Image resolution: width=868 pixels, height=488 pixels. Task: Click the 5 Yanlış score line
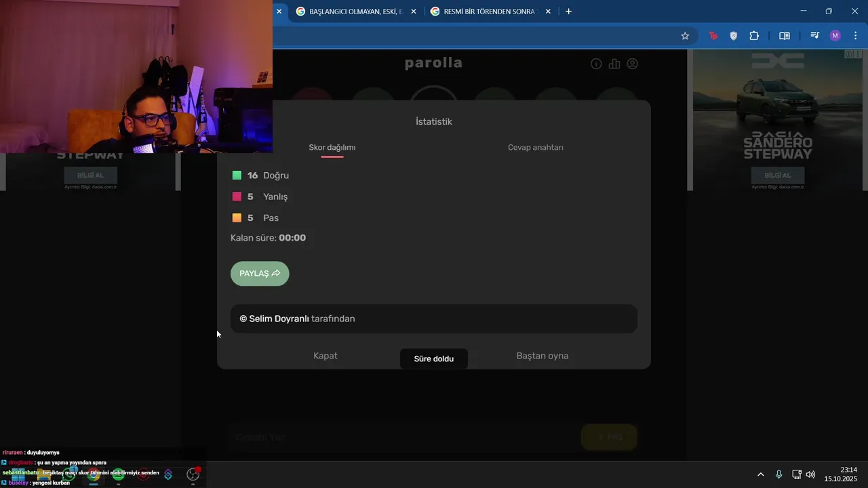pos(260,197)
